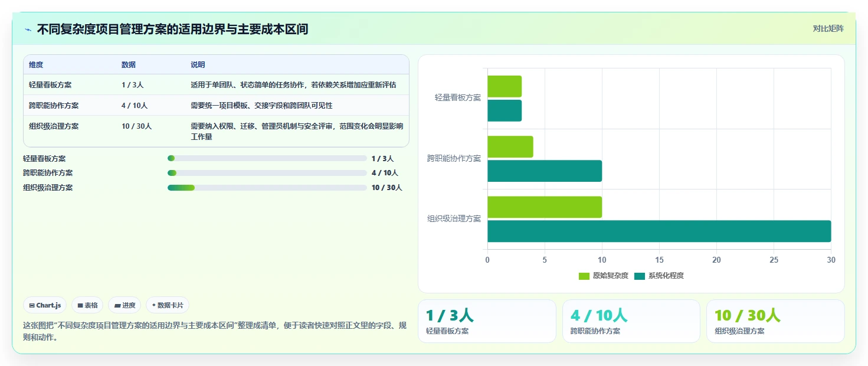Click the lightning icon beside the title
Viewport: 868px width, 366px height.
tap(28, 30)
